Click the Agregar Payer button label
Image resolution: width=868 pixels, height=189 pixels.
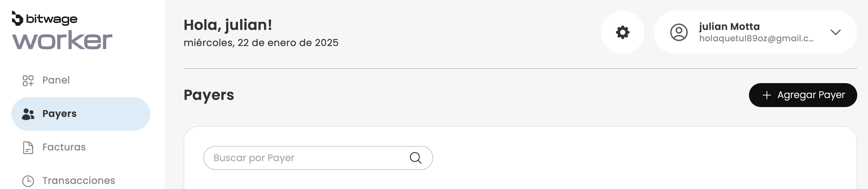(x=811, y=95)
